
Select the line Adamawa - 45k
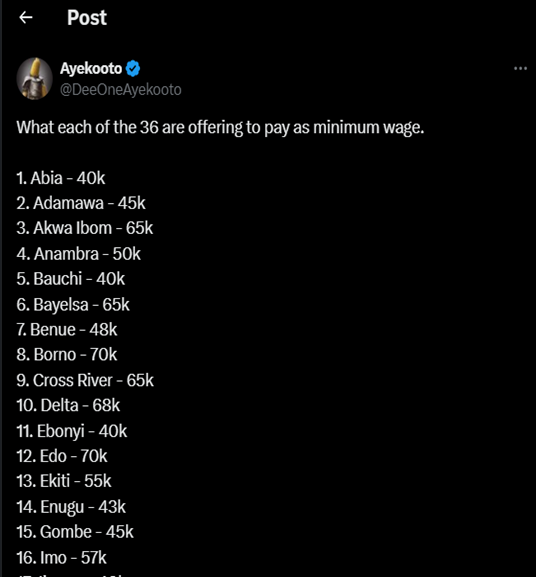[x=81, y=203]
